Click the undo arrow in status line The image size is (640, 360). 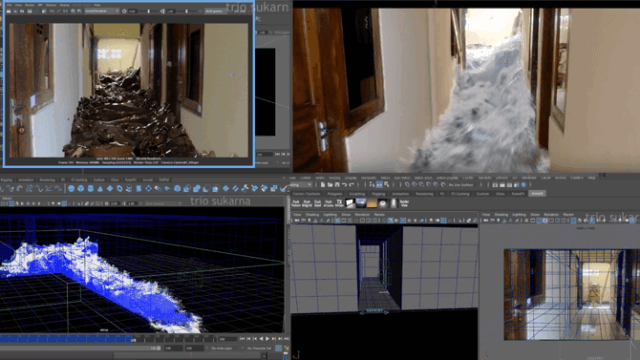tap(344, 185)
